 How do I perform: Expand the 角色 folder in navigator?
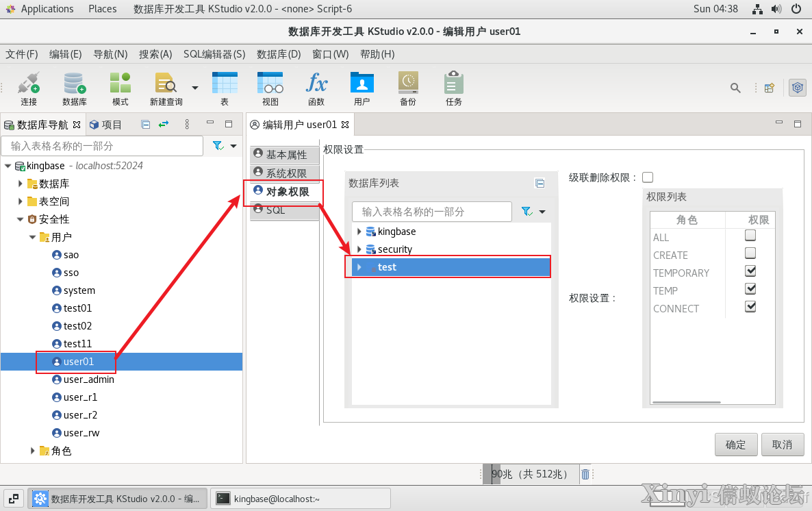33,451
